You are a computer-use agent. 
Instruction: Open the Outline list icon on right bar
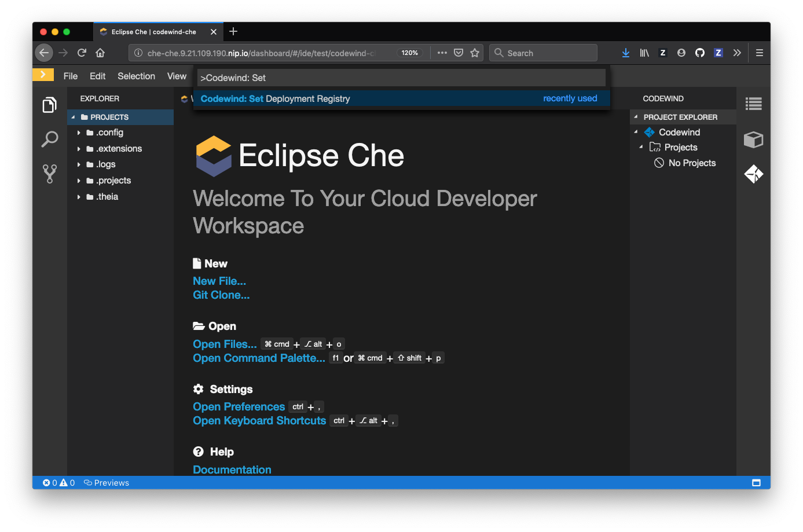(753, 104)
